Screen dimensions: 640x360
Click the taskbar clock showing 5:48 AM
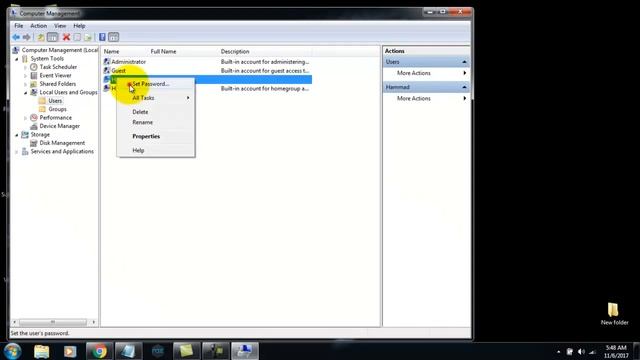[x=616, y=351]
